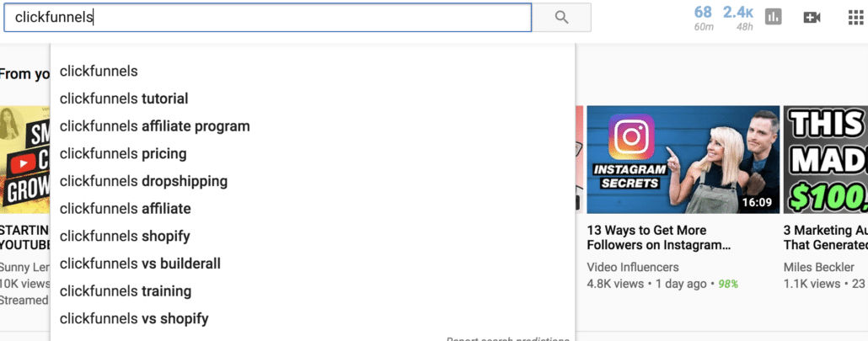Select the plain clickfunnels suggestion
This screenshot has width=868, height=341.
pos(312,72)
